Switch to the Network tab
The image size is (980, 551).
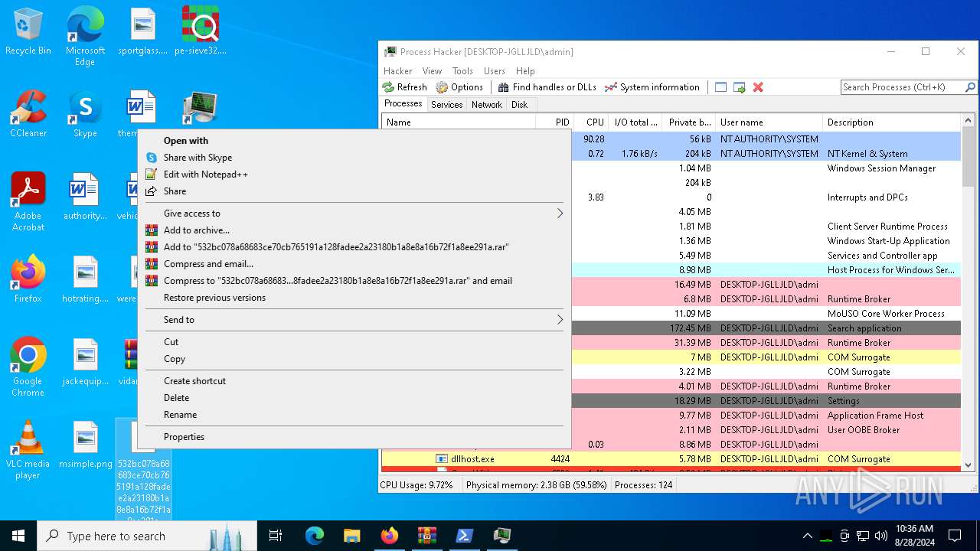pyautogui.click(x=487, y=105)
